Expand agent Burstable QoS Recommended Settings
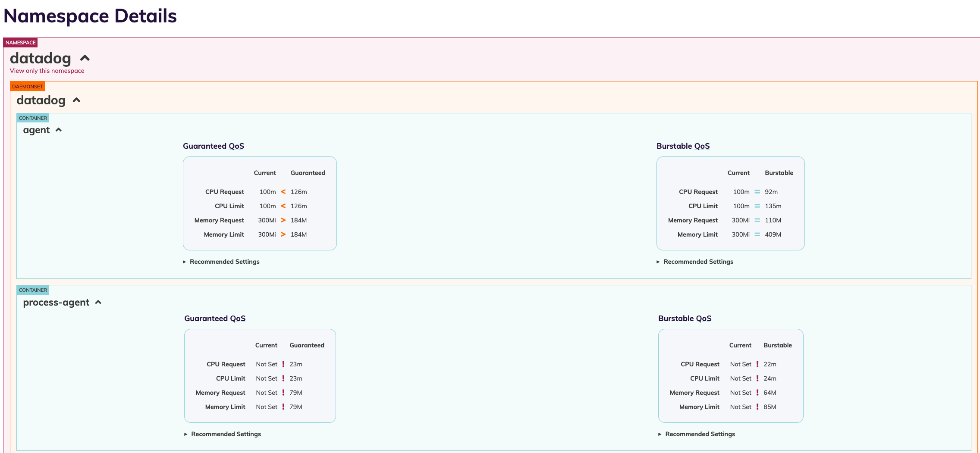This screenshot has width=980, height=453. coord(695,262)
